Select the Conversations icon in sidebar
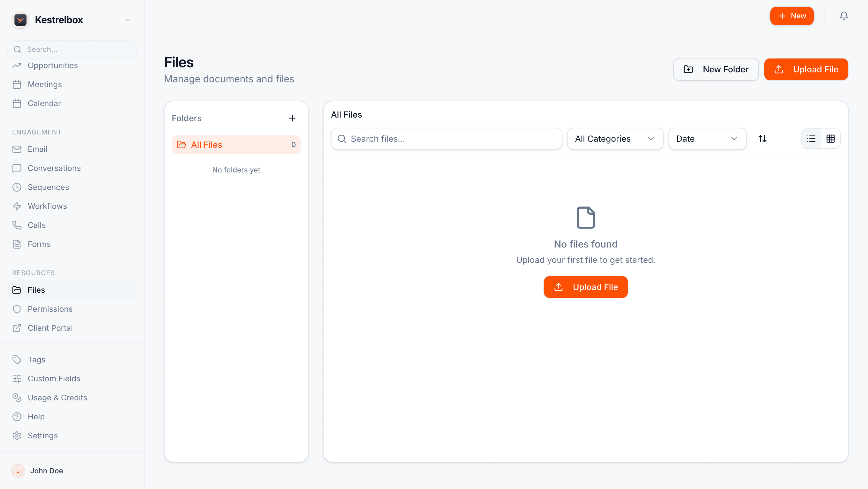 pos(17,168)
